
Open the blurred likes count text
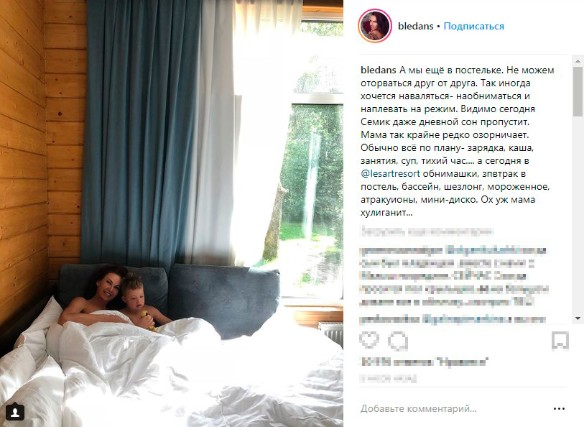coord(424,362)
